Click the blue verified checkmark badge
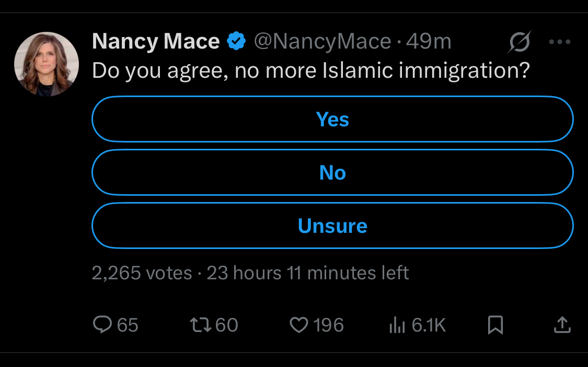The image size is (588, 367). click(x=237, y=42)
